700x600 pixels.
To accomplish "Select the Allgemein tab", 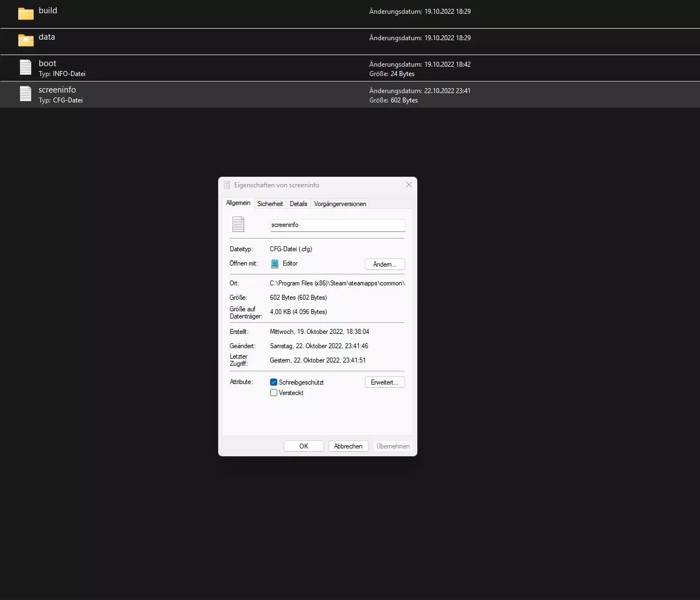I will coord(238,203).
